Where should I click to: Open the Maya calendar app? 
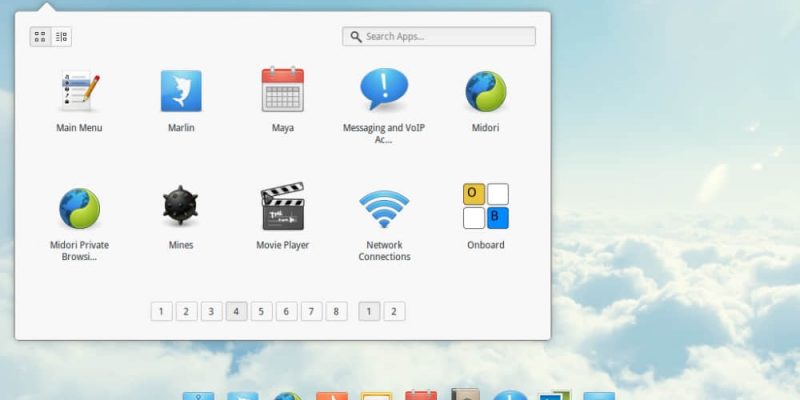283,89
